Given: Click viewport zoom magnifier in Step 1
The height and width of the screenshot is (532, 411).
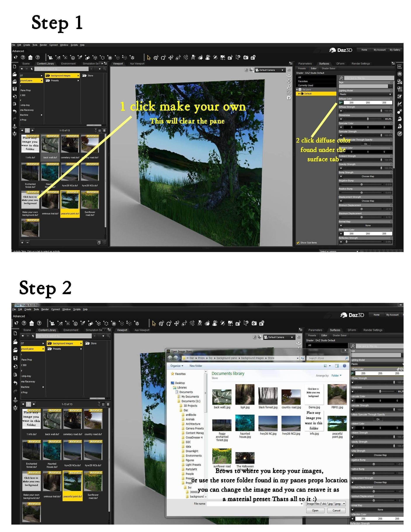Looking at the screenshot, I should point(289,87).
